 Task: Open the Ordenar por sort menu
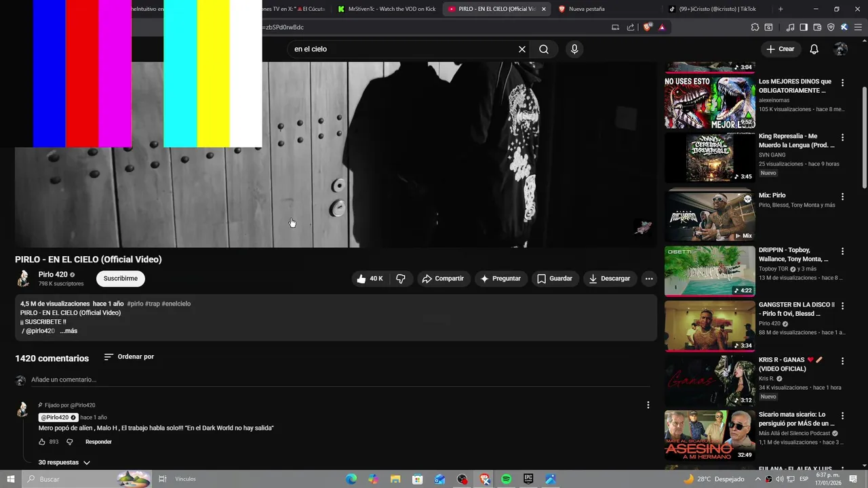click(129, 357)
